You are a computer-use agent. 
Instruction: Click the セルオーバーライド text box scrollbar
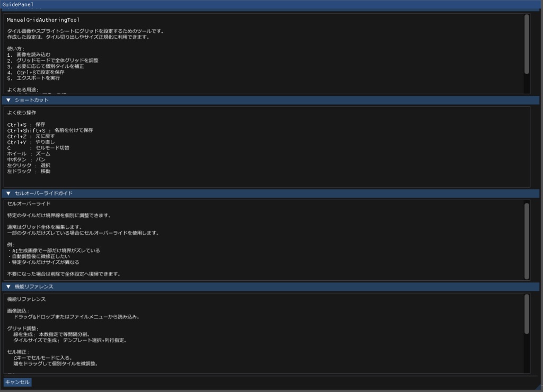click(x=527, y=241)
